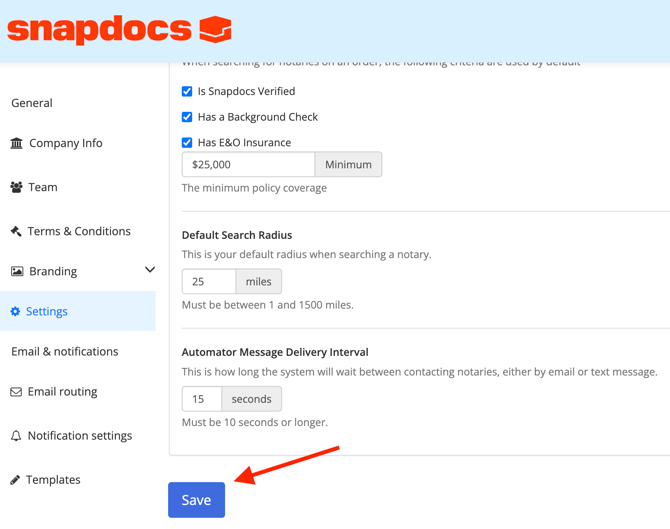Uncheck Has a Background Check
The width and height of the screenshot is (670, 529).
click(187, 117)
